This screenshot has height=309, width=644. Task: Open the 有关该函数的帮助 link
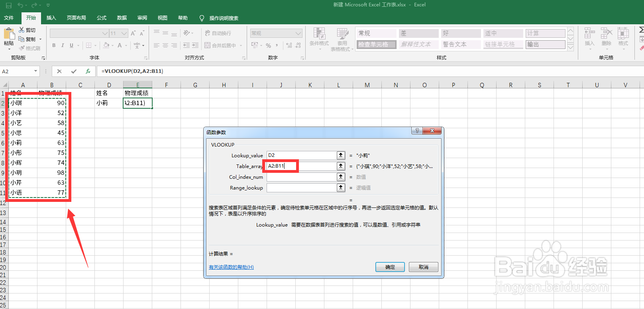tap(231, 267)
